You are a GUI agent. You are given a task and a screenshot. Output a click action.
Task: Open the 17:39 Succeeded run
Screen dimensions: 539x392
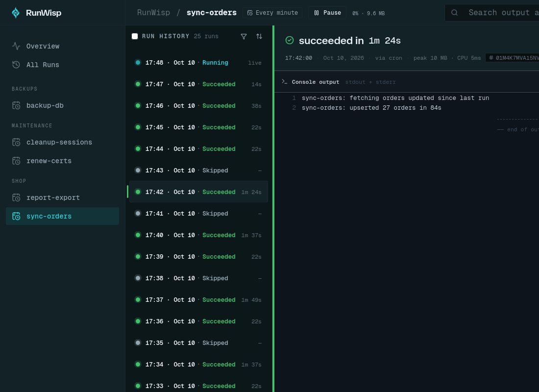198,257
